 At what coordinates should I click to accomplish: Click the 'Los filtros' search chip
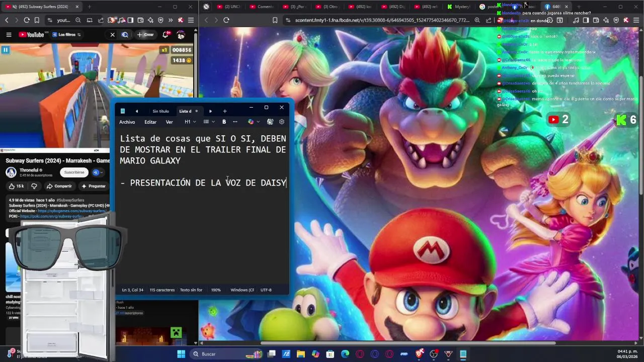pos(66,35)
